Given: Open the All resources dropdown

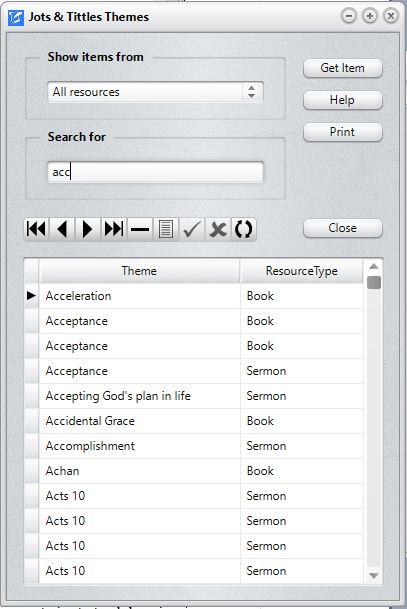Looking at the screenshot, I should [x=155, y=92].
